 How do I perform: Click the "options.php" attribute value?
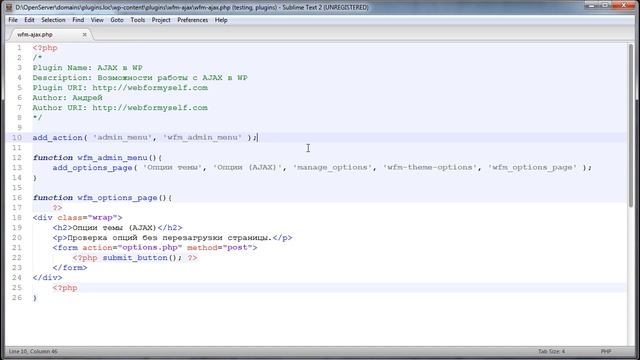150,248
